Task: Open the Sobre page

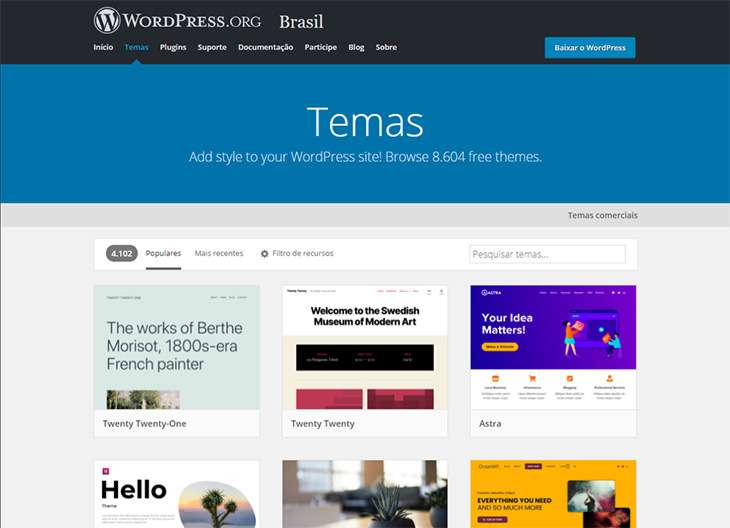Action: coord(386,47)
